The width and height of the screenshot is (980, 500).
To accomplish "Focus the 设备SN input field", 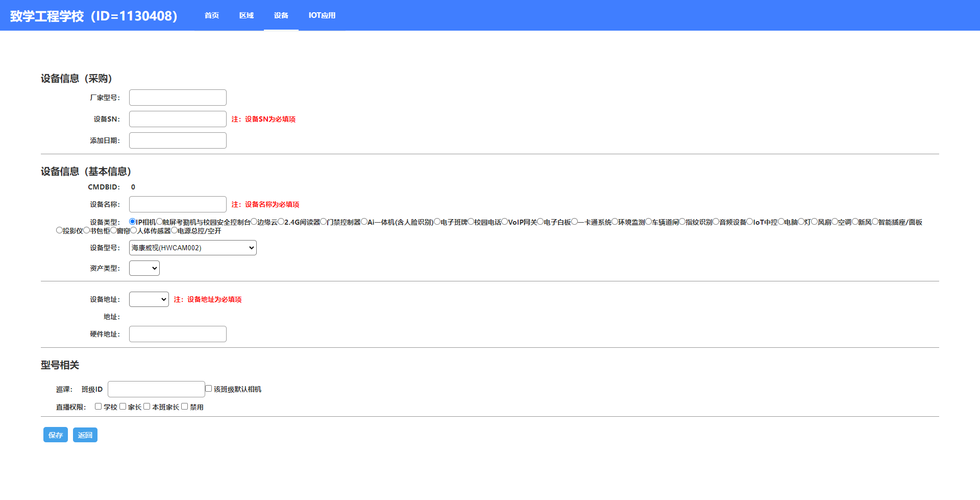I will (x=178, y=119).
